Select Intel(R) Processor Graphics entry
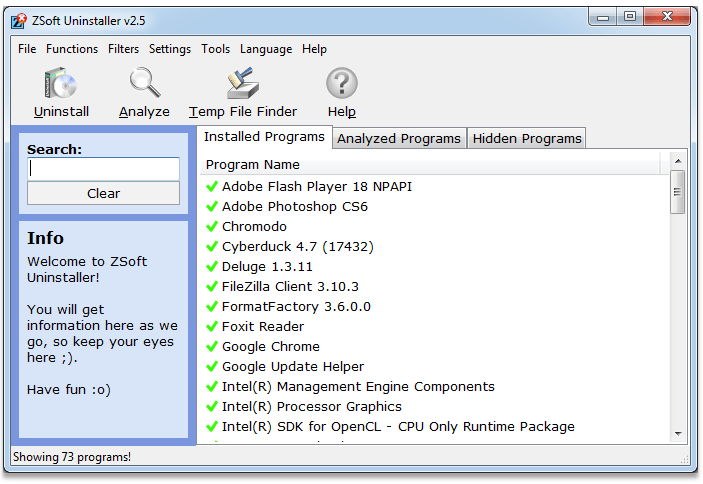The width and height of the screenshot is (703, 484). [312, 406]
